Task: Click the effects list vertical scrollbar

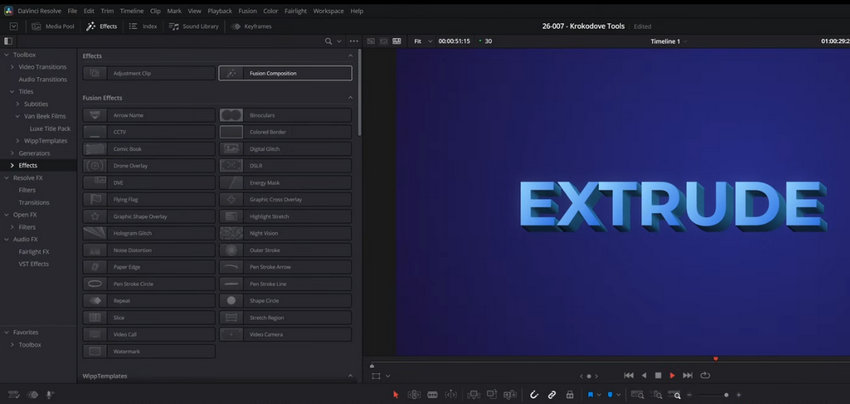Action: pos(359,92)
